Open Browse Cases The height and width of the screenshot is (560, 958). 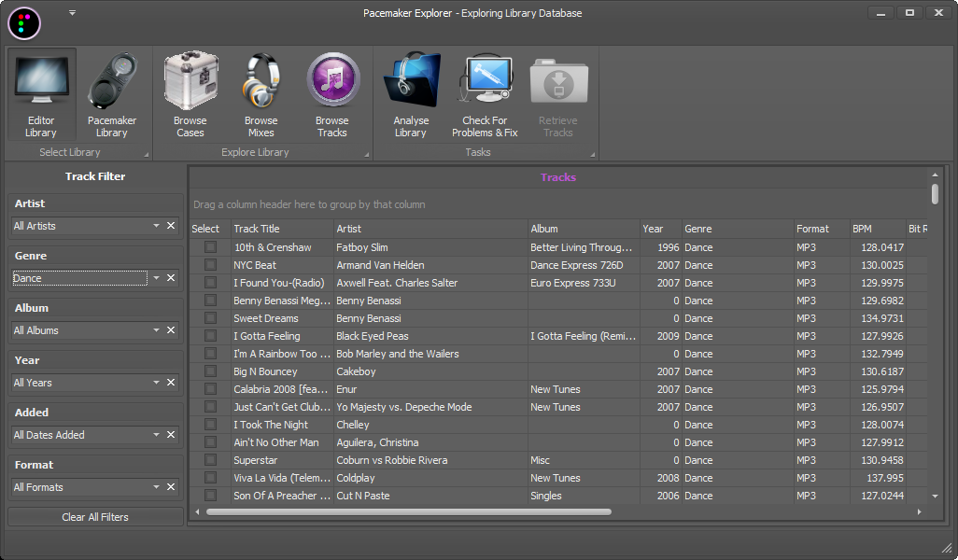[190, 94]
